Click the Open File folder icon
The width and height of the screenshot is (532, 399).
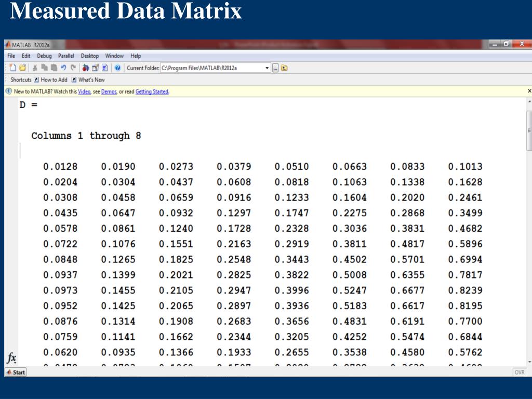click(x=22, y=68)
